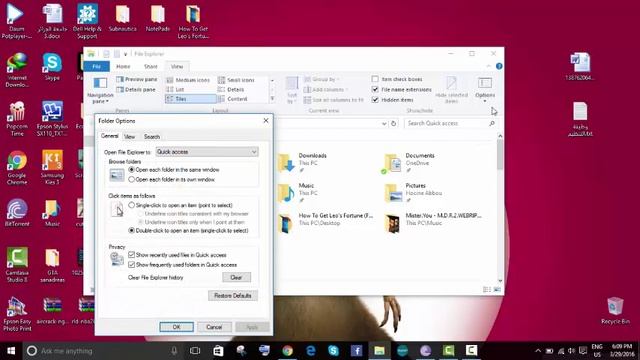Viewport: 640px width, 360px height.
Task: Toggle Item check boxes option
Action: click(375, 79)
